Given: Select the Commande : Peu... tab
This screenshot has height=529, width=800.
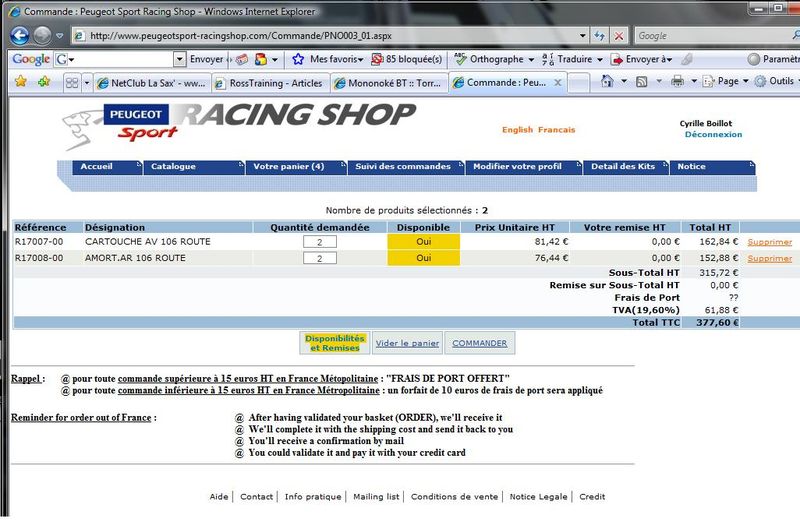Looking at the screenshot, I should (501, 82).
